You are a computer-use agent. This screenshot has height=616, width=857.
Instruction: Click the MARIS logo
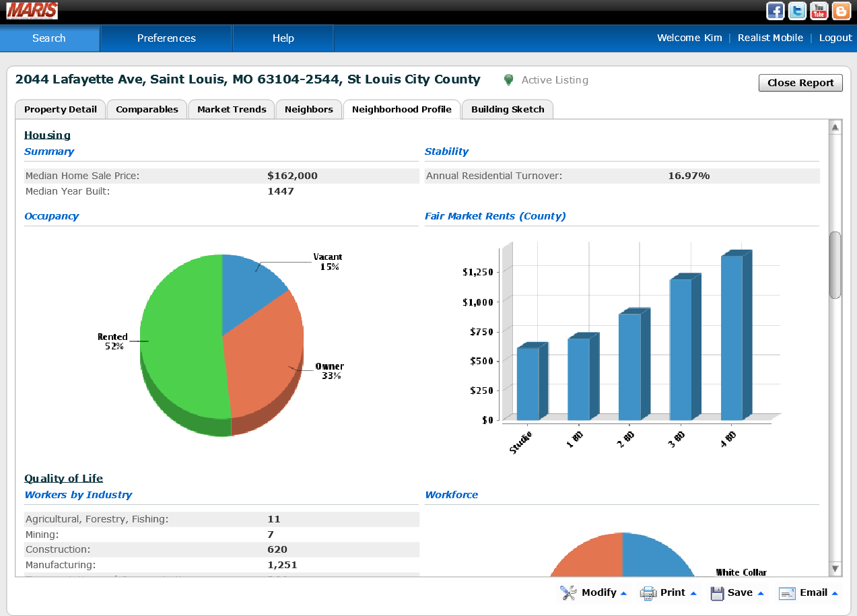click(x=32, y=11)
